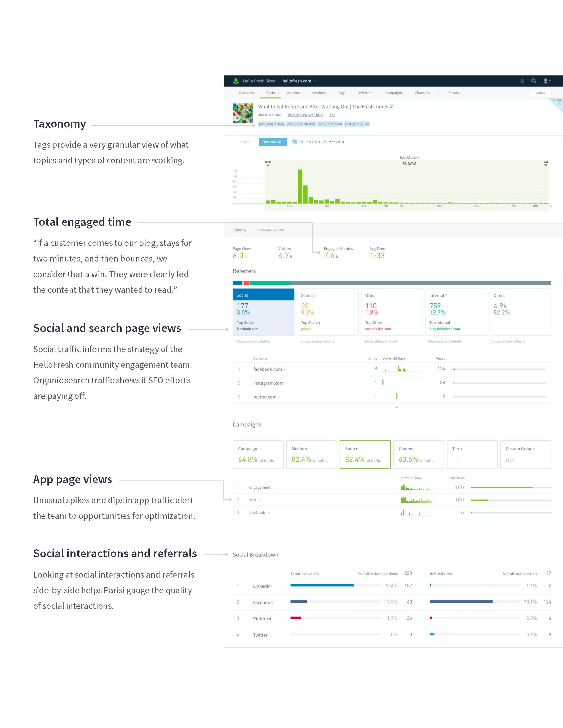Select the Term card
The width and height of the screenshot is (563, 728).
tap(472, 454)
